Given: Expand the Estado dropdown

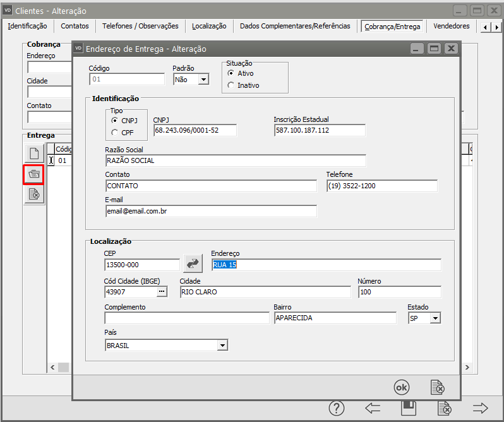Looking at the screenshot, I should tap(435, 318).
